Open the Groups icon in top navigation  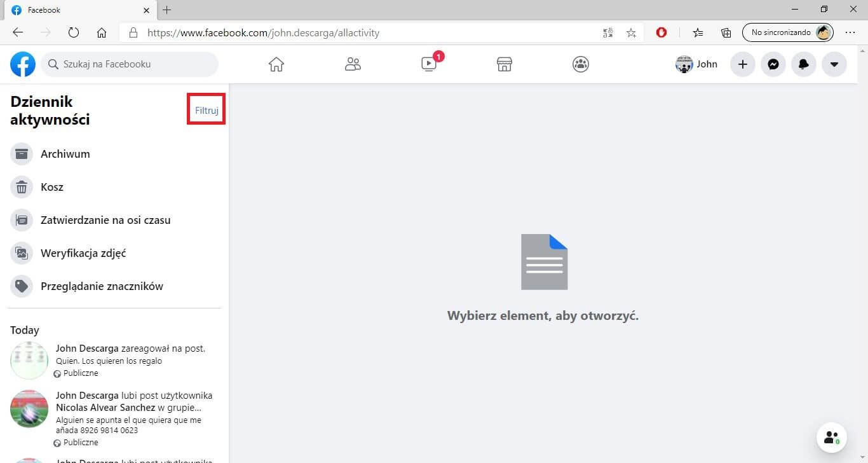pyautogui.click(x=581, y=64)
